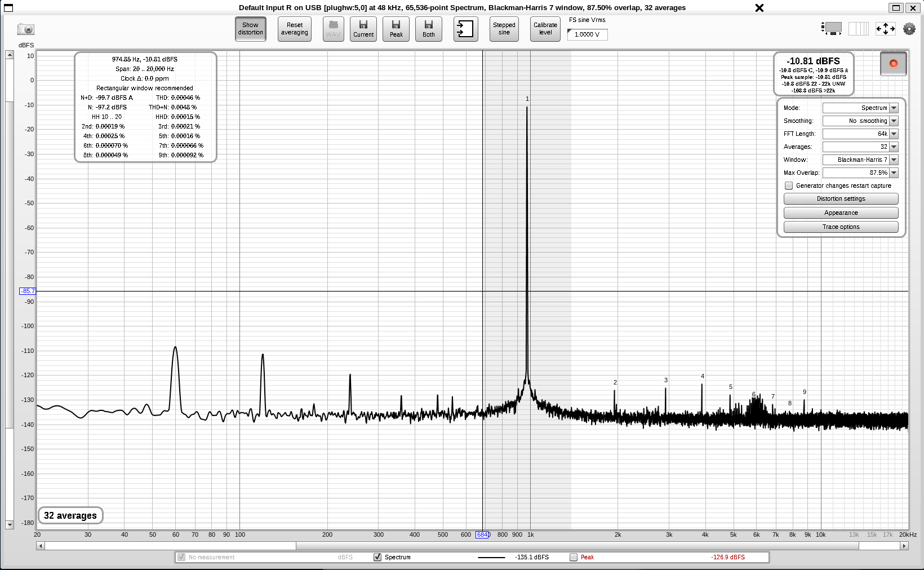924x570 pixels.
Task: Click the Appearance button
Action: [x=841, y=213]
